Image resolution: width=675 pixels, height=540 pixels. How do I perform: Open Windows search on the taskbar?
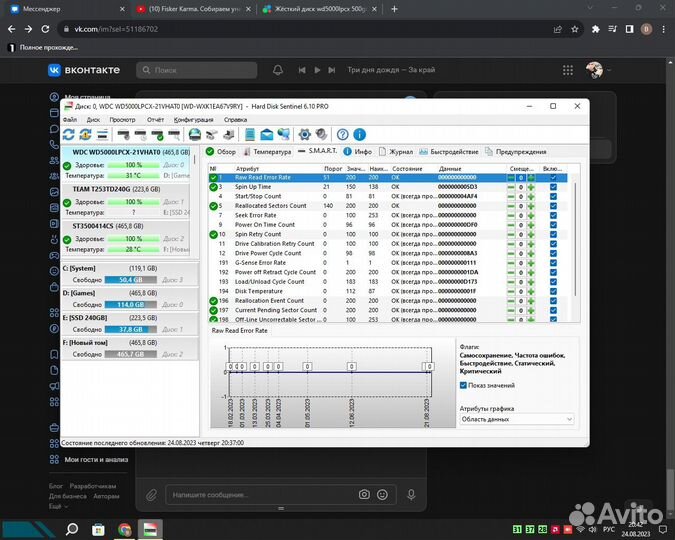pyautogui.click(x=72, y=529)
